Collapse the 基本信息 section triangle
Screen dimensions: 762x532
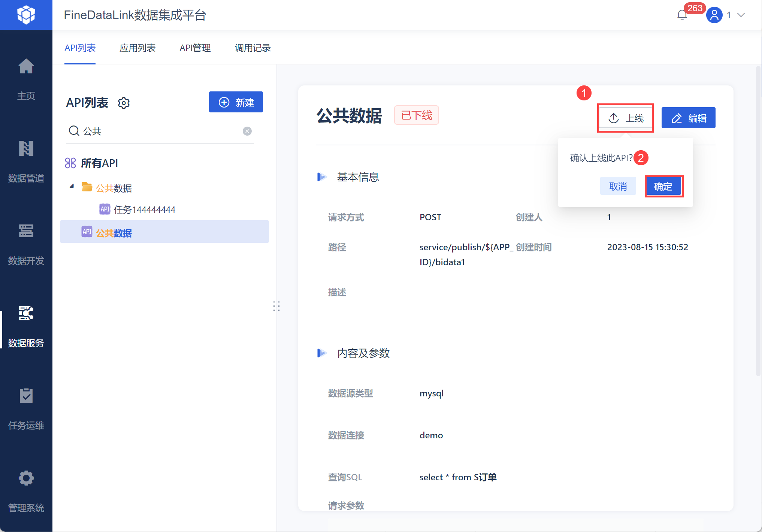[x=321, y=177]
